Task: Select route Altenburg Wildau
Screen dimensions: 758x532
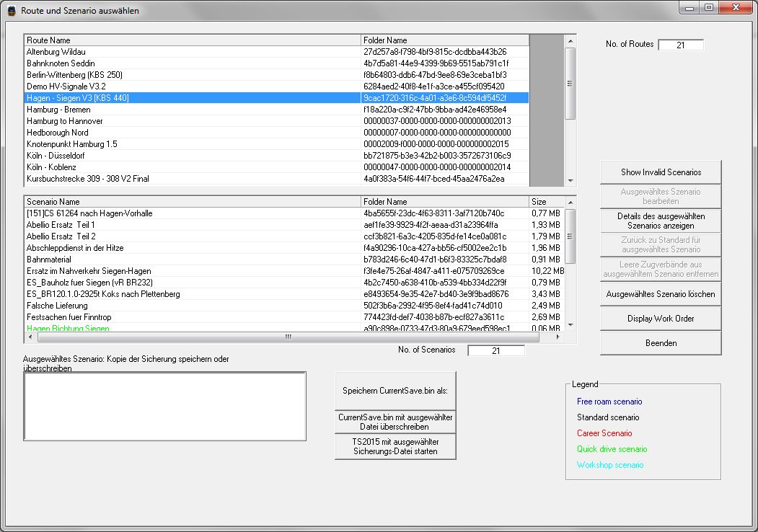Action: [x=276, y=52]
